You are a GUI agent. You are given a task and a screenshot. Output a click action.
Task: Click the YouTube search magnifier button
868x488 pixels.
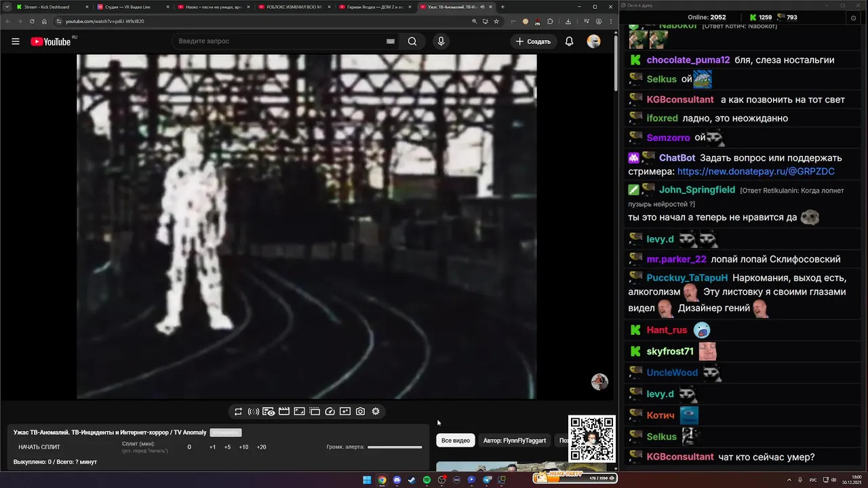(412, 41)
